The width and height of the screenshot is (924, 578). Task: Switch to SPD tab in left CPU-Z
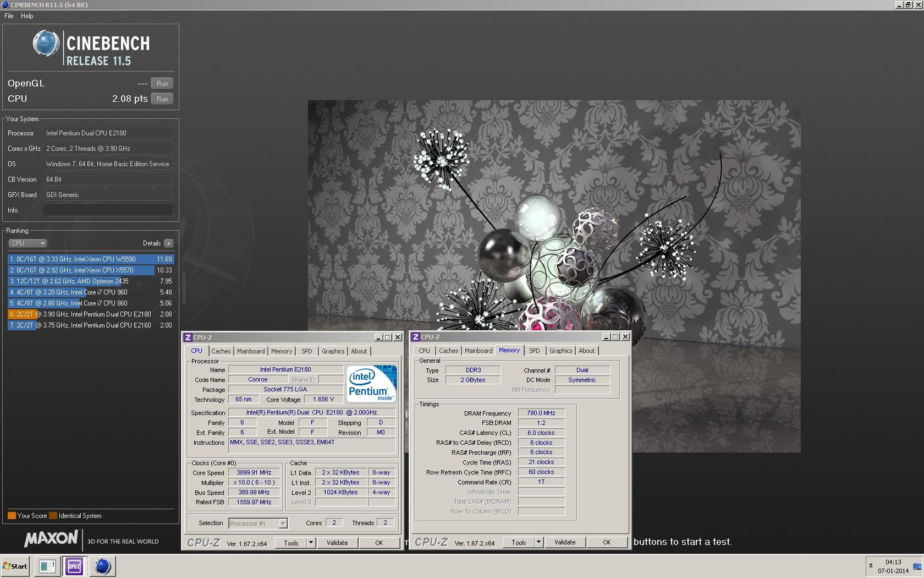coord(307,351)
